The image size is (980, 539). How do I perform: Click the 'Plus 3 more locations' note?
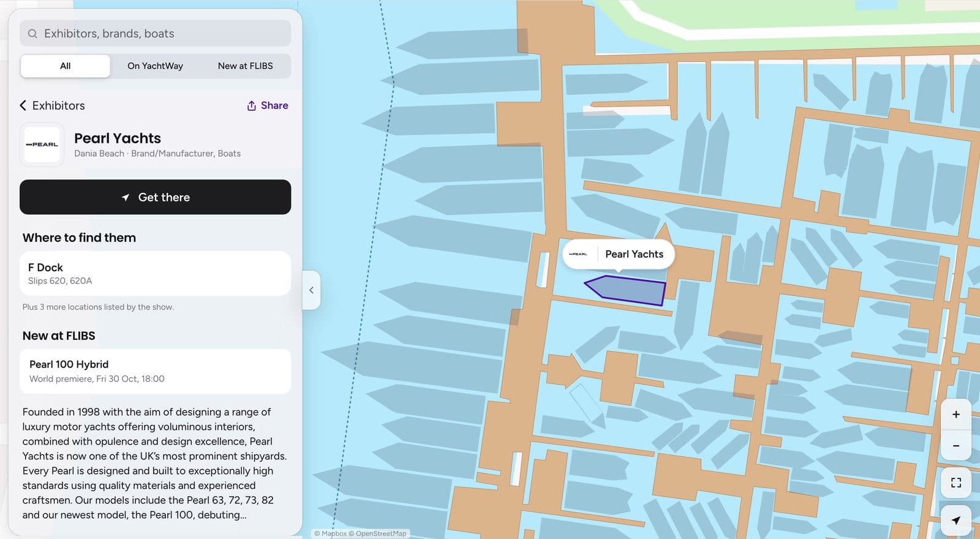(98, 307)
